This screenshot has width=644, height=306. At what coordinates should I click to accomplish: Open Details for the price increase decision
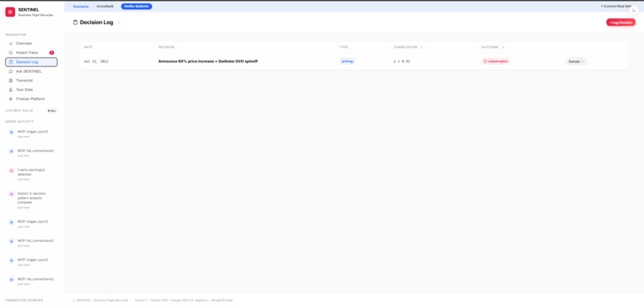click(x=576, y=62)
